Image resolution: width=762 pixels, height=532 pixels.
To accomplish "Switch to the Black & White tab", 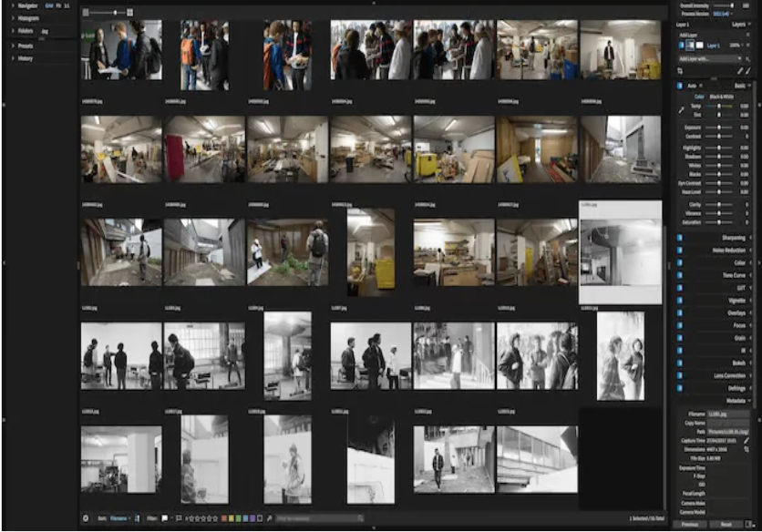I will click(722, 97).
